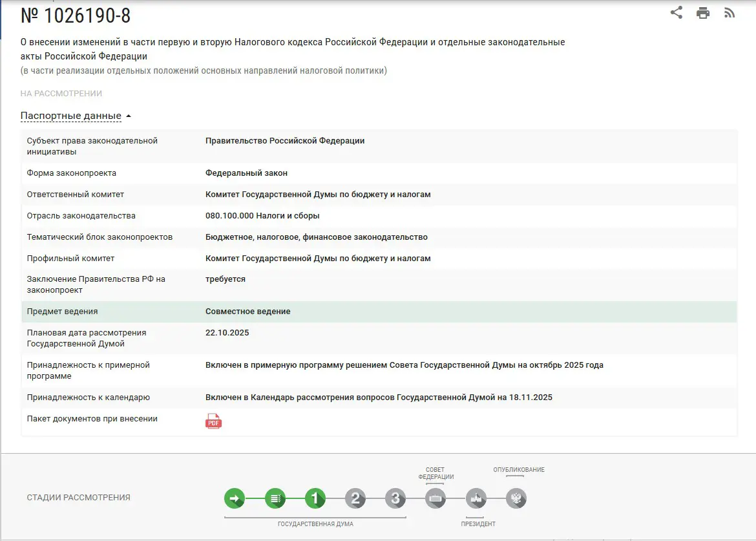Click calendar inclusion text for 18.11.2025

[379, 398]
